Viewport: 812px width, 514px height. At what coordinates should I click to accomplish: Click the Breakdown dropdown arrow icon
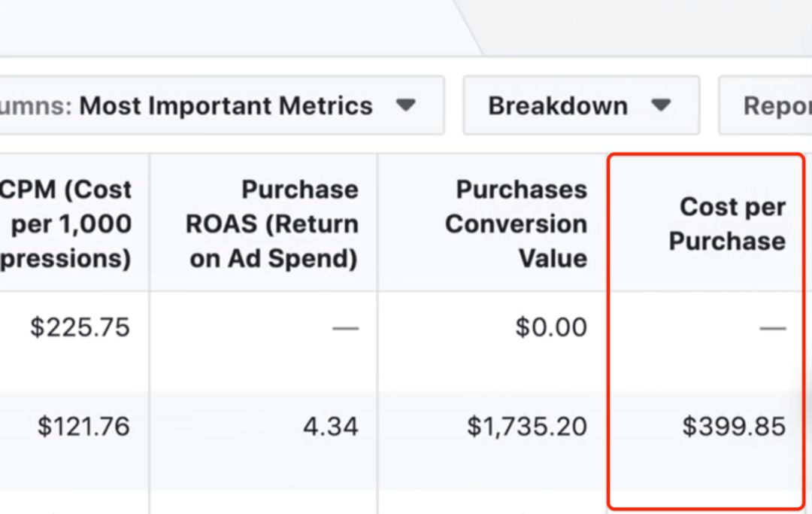pyautogui.click(x=661, y=105)
